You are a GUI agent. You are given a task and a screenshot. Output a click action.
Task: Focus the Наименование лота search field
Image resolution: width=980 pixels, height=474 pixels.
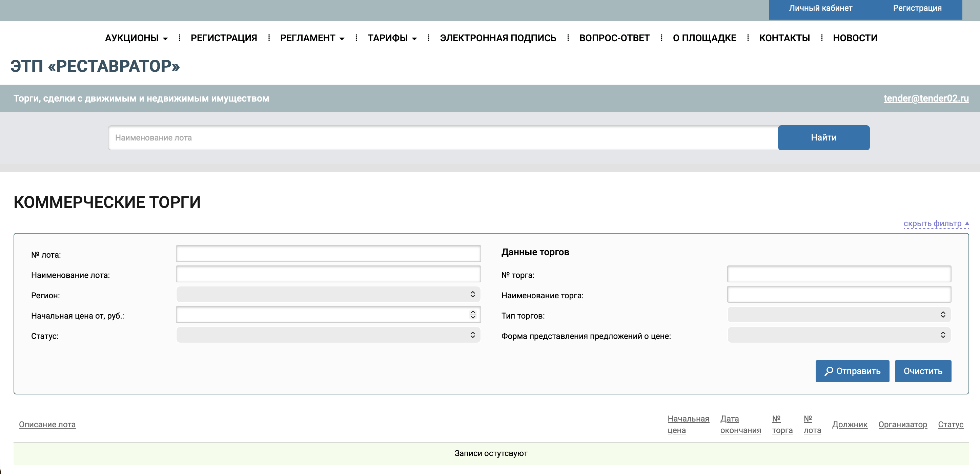click(x=443, y=137)
